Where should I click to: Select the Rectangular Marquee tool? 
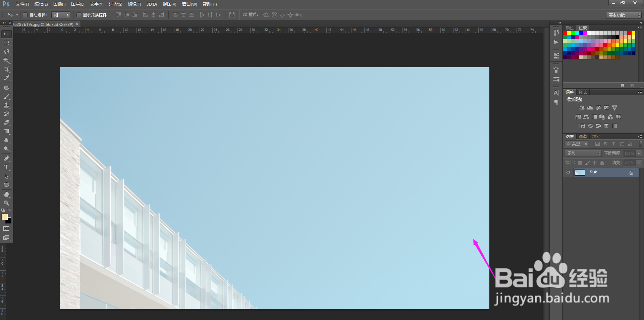pyautogui.click(x=6, y=43)
